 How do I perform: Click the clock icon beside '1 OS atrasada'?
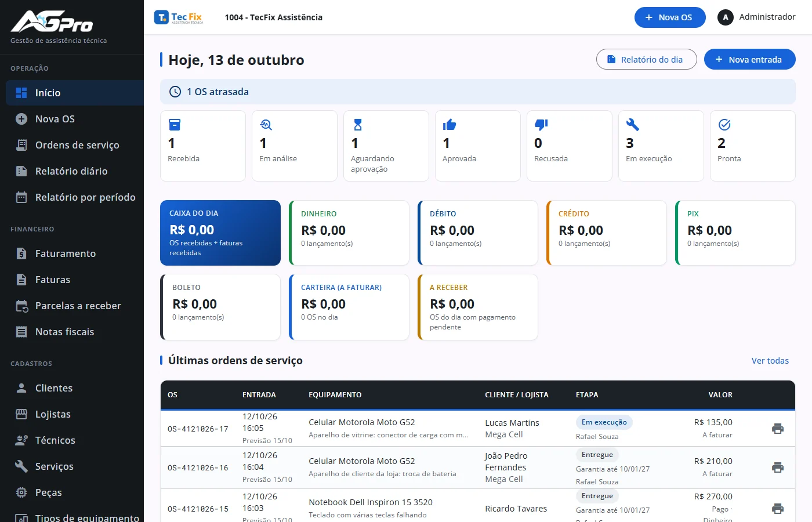(175, 92)
